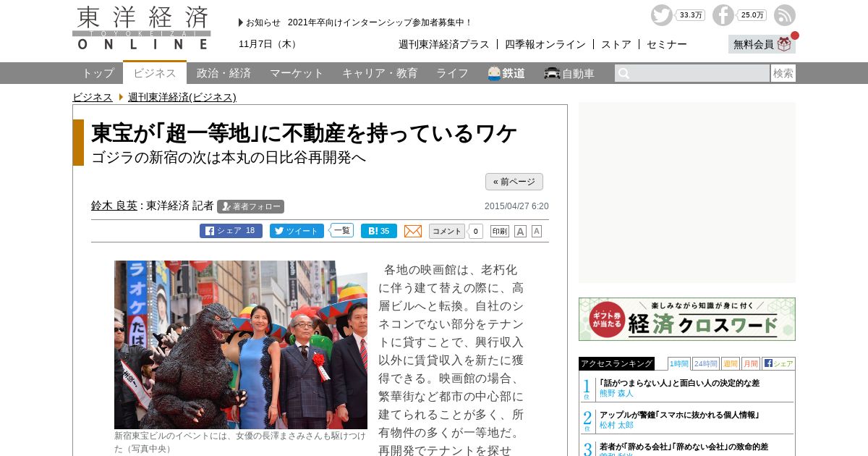Switch ranking to 24時間 tab
Screen dimensions: 868x456
[x=706, y=363]
